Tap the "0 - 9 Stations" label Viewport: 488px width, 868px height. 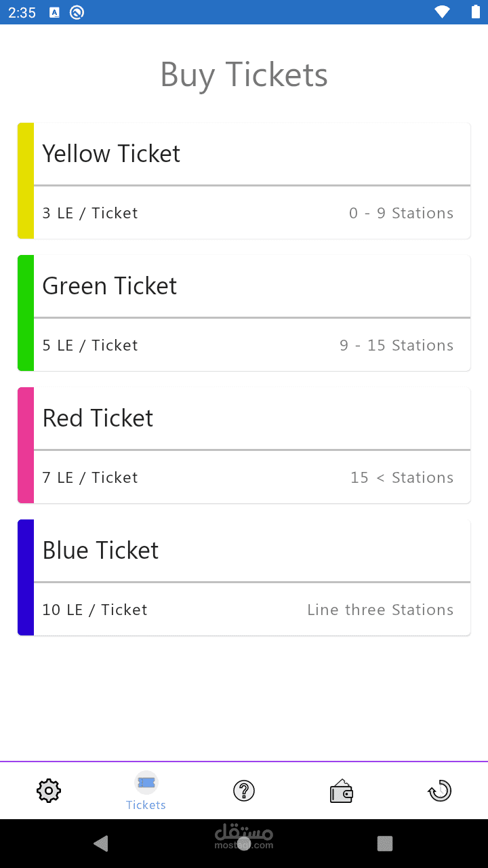[x=401, y=213]
